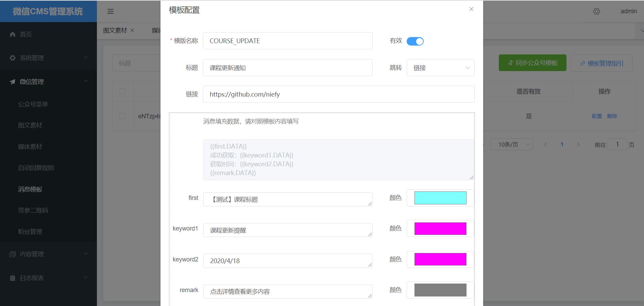Click the COURSE_UPDATE template name field
This screenshot has height=306, width=644.
pos(287,41)
